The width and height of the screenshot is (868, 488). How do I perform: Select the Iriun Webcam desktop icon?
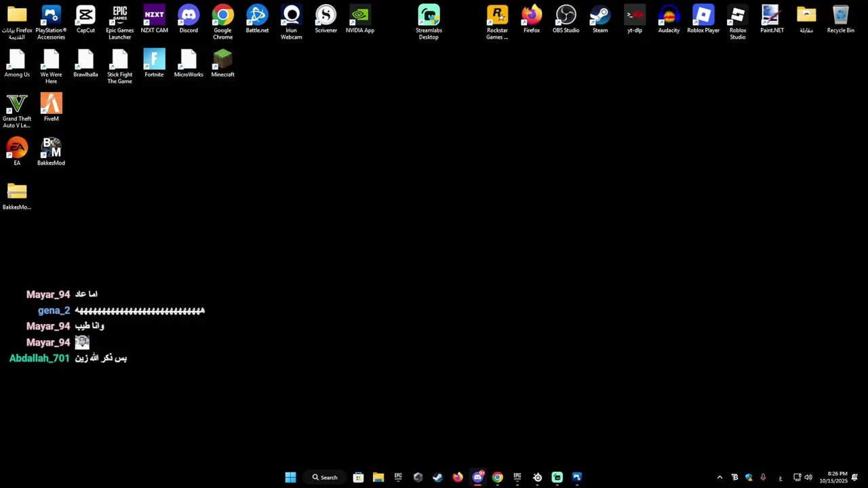[292, 22]
